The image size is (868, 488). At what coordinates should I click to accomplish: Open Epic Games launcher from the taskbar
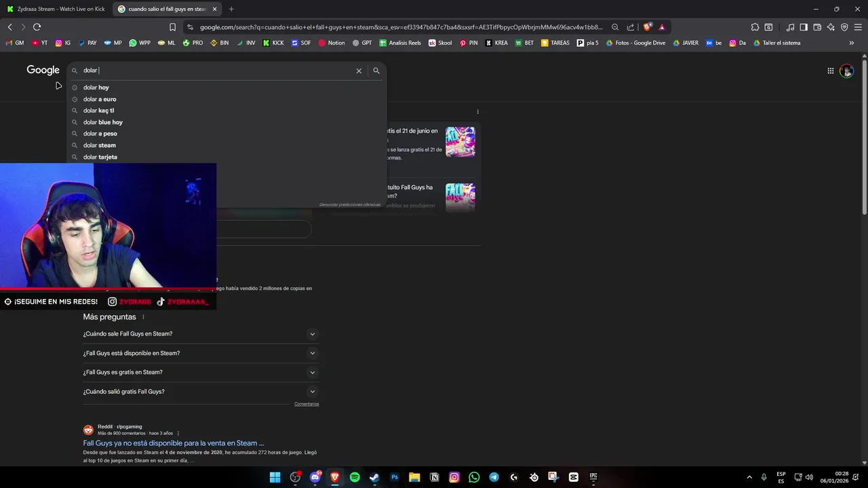tap(593, 477)
